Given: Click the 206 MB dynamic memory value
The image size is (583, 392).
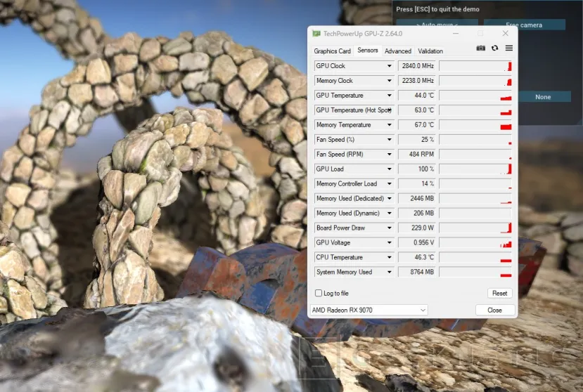Looking at the screenshot, I should (417, 214).
